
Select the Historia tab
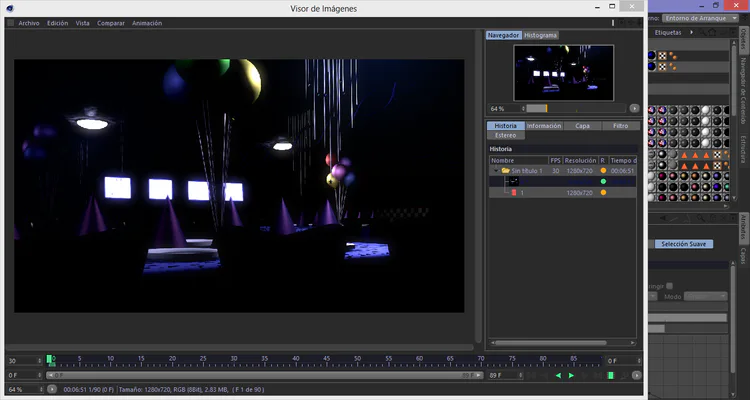click(x=506, y=126)
